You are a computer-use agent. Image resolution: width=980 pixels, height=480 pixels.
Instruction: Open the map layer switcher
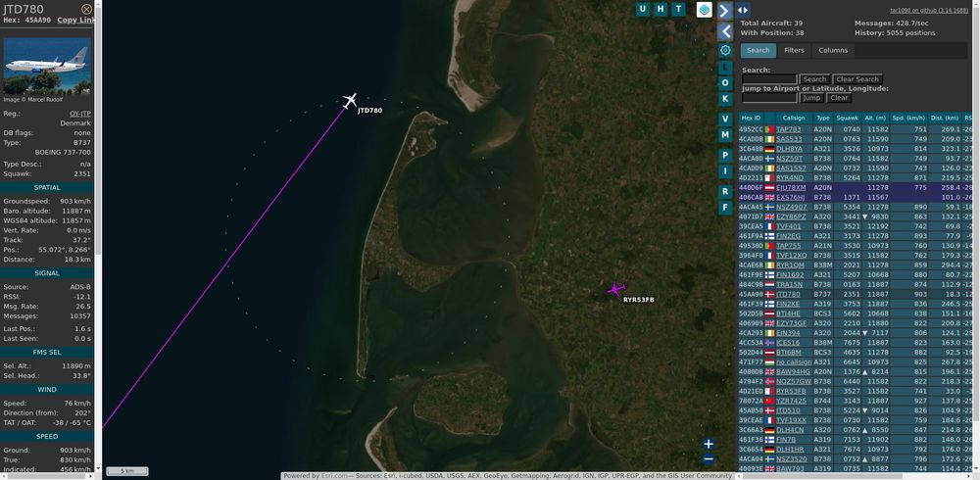coord(705,10)
